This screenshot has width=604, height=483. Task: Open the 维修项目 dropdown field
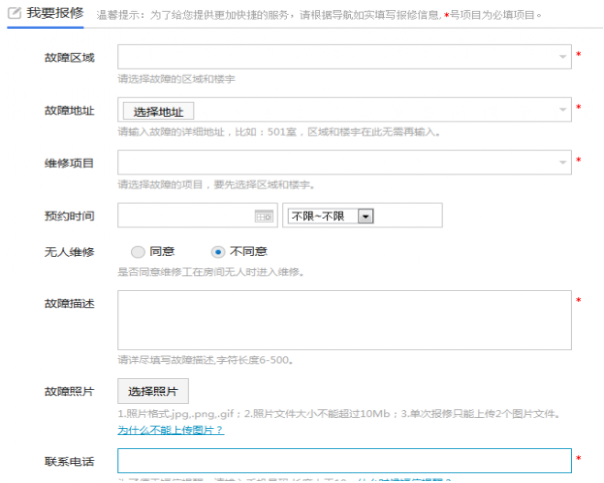point(340,163)
